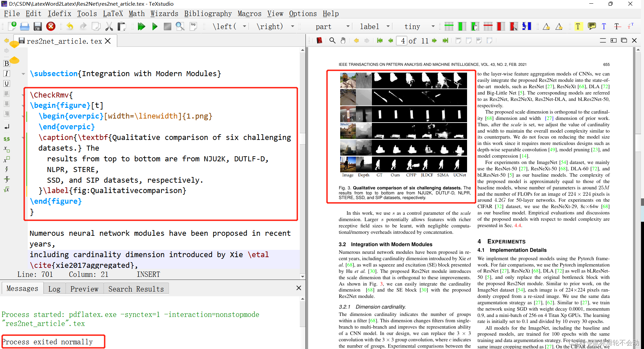This screenshot has width=644, height=349.
Task: Open the Wizards menu
Action: point(164,14)
